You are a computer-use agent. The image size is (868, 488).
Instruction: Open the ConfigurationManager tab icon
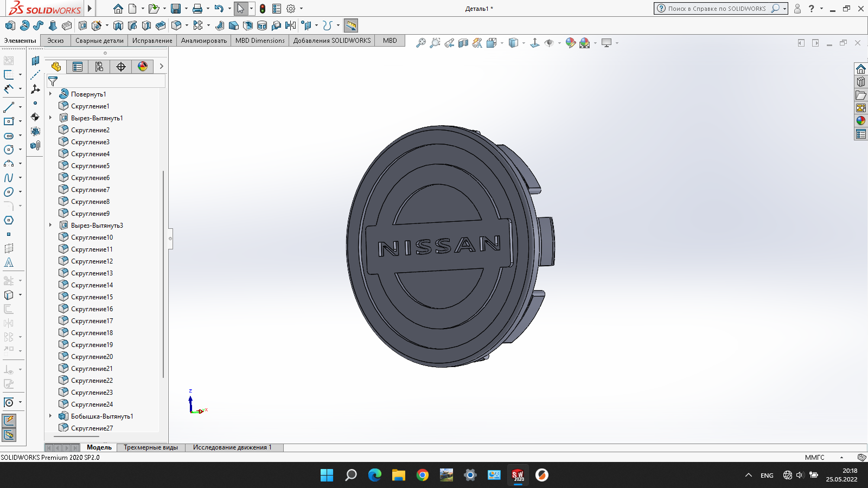pyautogui.click(x=99, y=67)
